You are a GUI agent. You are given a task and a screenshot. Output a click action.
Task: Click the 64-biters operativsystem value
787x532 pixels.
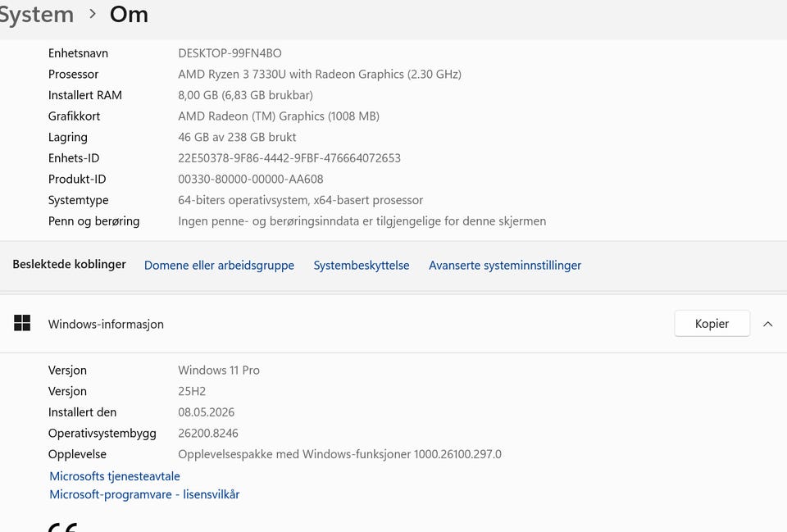(x=300, y=200)
